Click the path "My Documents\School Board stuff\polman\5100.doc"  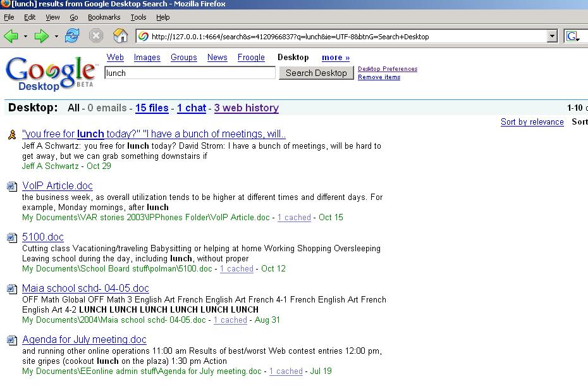[x=117, y=269]
